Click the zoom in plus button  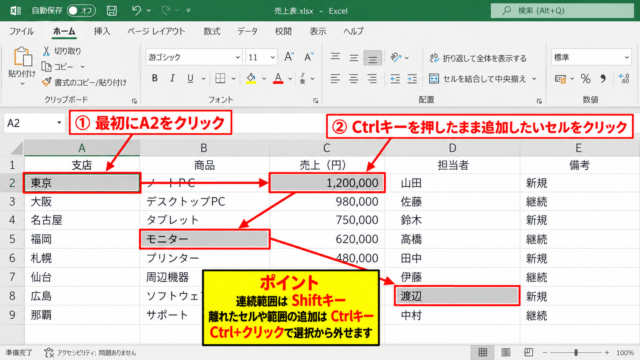607,352
